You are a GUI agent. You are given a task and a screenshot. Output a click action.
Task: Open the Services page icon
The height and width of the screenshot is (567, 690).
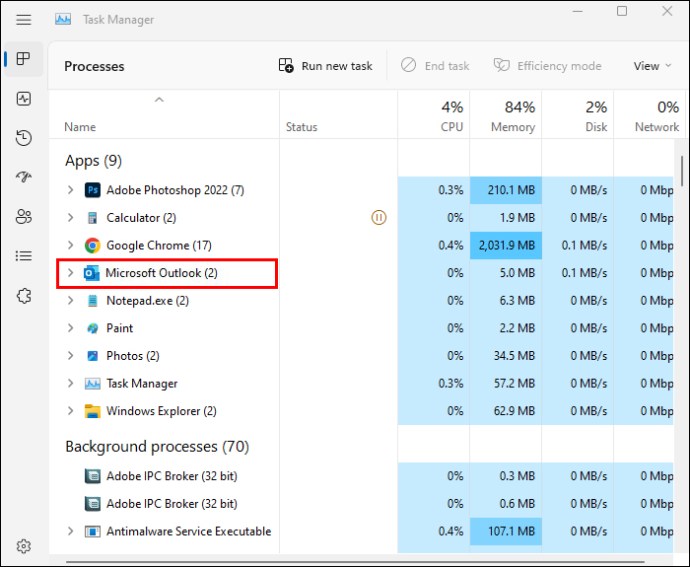pyautogui.click(x=24, y=295)
